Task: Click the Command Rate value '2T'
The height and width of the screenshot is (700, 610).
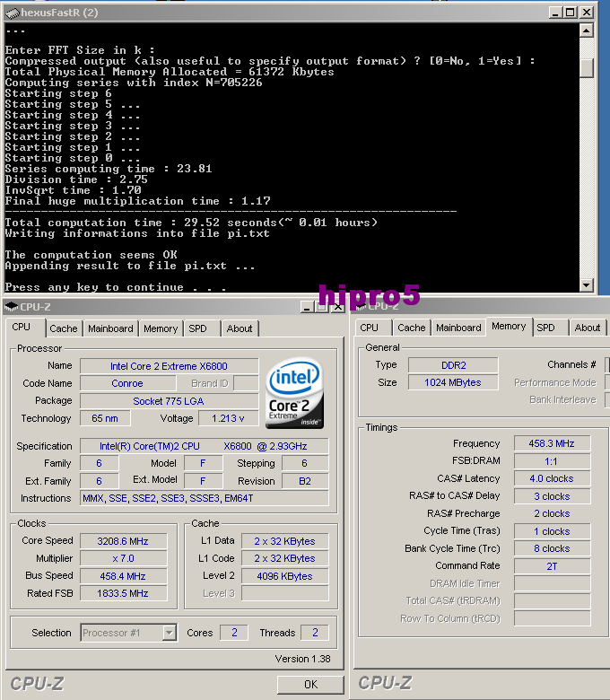Action: (x=553, y=566)
